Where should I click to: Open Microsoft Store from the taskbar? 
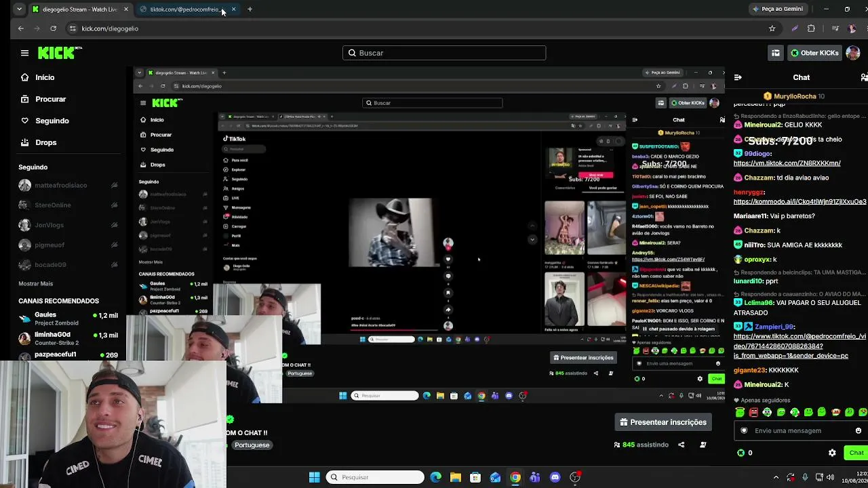click(x=475, y=477)
